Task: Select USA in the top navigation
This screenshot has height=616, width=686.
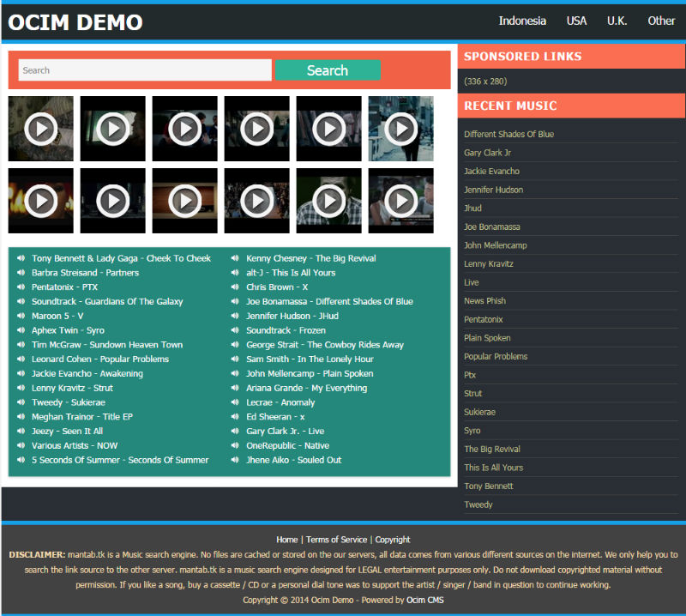Action: 576,21
